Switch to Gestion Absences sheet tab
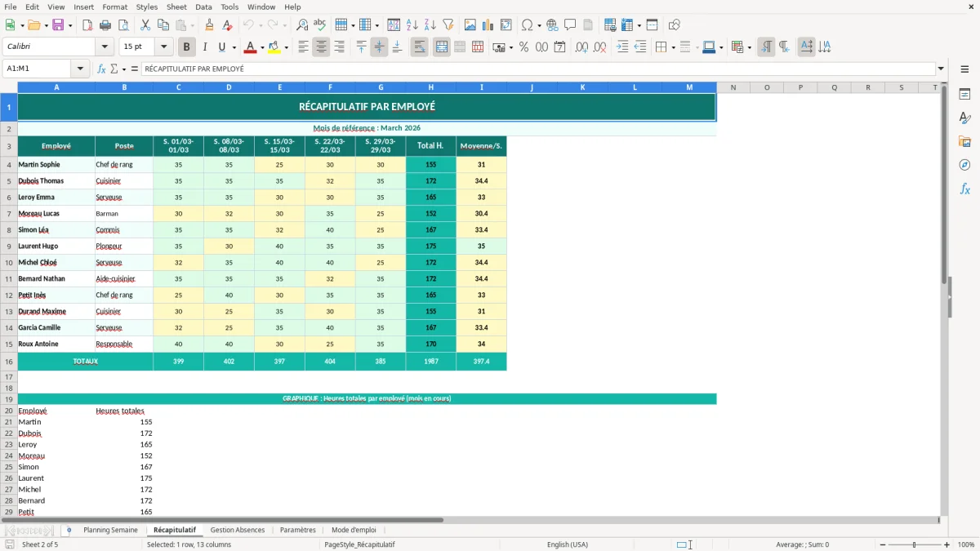The image size is (980, 551). click(238, 530)
